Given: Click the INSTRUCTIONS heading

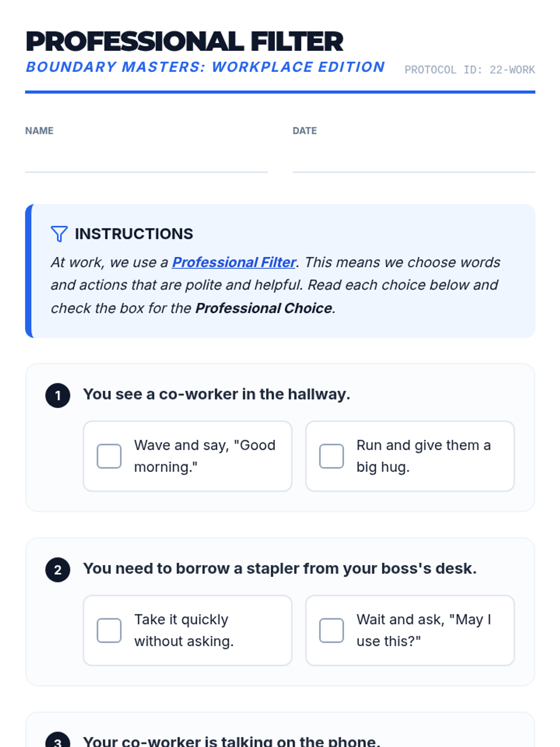Looking at the screenshot, I should [134, 234].
